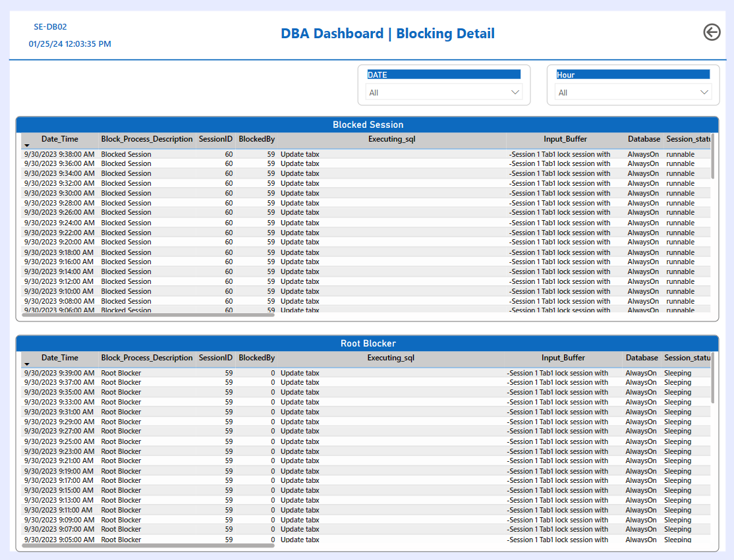This screenshot has height=560, width=734.
Task: Click SessionID 60 in the 9:28:00 AM row
Action: (229, 203)
